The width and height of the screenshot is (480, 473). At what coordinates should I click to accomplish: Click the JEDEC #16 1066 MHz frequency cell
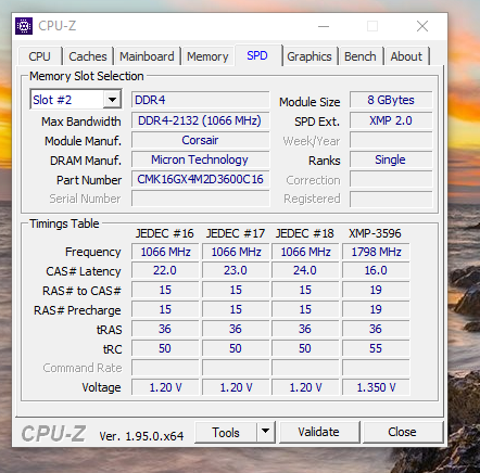(x=165, y=252)
